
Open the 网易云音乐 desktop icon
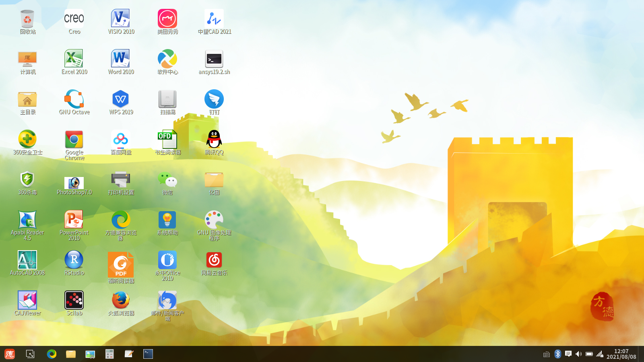click(214, 260)
